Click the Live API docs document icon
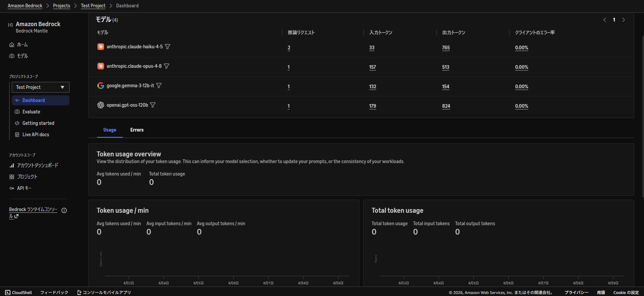Screen dimensions: 644x296 [17, 135]
